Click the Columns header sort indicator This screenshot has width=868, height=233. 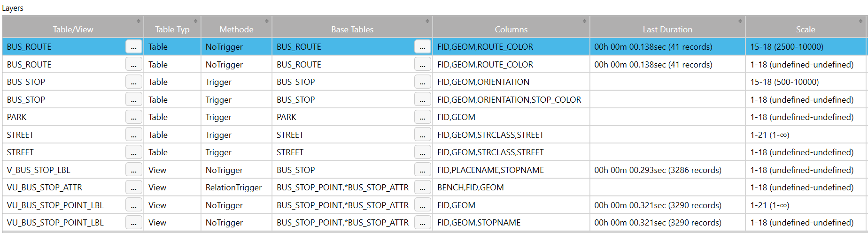(584, 21)
